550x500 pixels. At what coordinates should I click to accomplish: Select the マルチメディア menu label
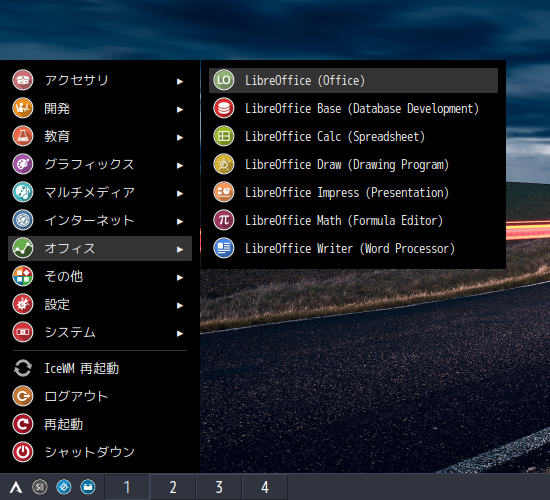(x=89, y=192)
